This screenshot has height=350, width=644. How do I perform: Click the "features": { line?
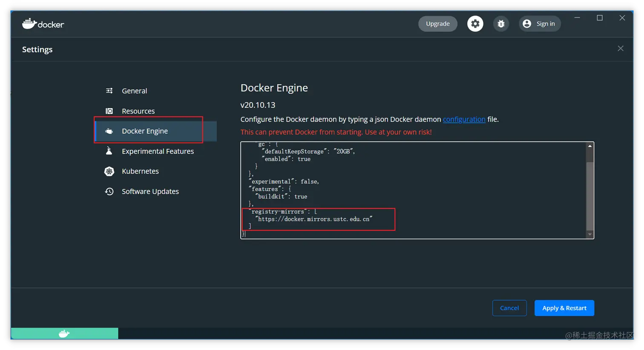coord(270,189)
